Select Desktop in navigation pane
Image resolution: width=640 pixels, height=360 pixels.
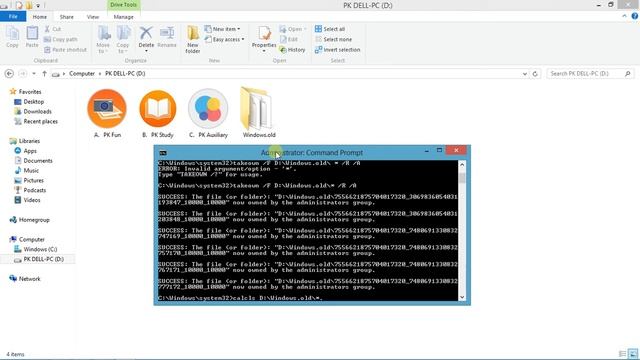click(33, 102)
